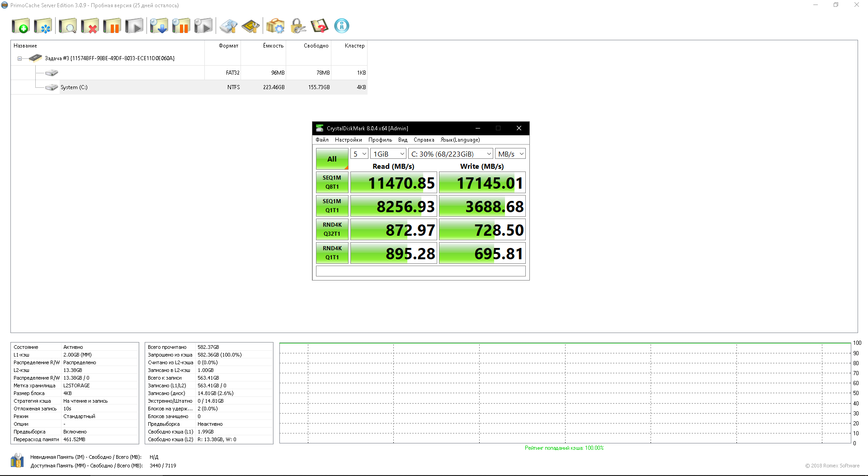Click the SEQ1M Q1T1 read result 8256.93

tap(393, 206)
